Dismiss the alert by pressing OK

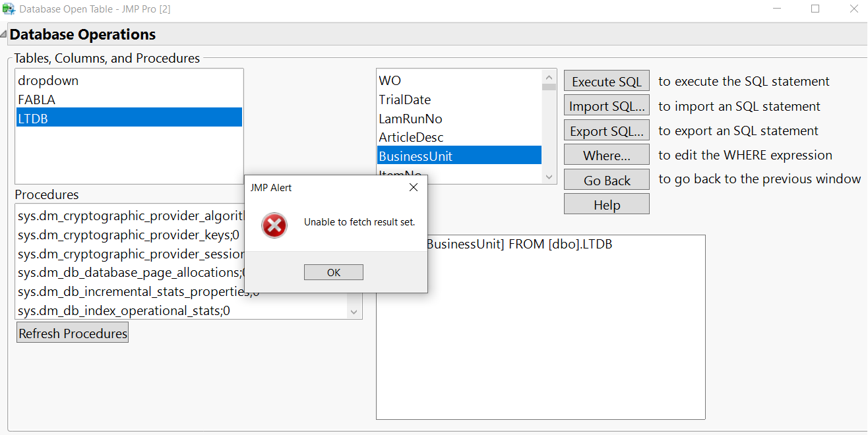(333, 272)
